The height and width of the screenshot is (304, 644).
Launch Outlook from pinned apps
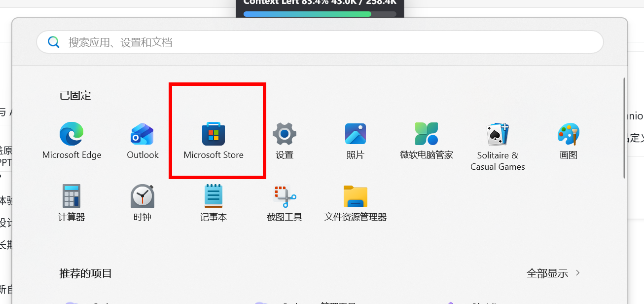coord(143,141)
